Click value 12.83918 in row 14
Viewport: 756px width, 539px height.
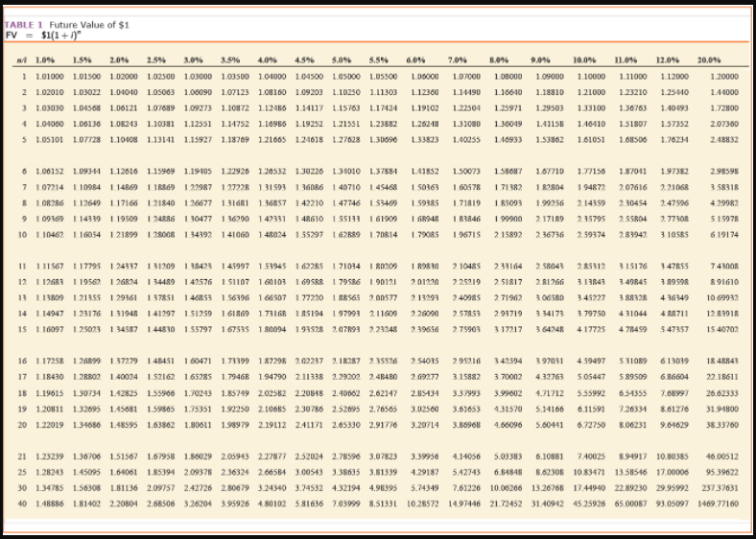click(x=722, y=314)
